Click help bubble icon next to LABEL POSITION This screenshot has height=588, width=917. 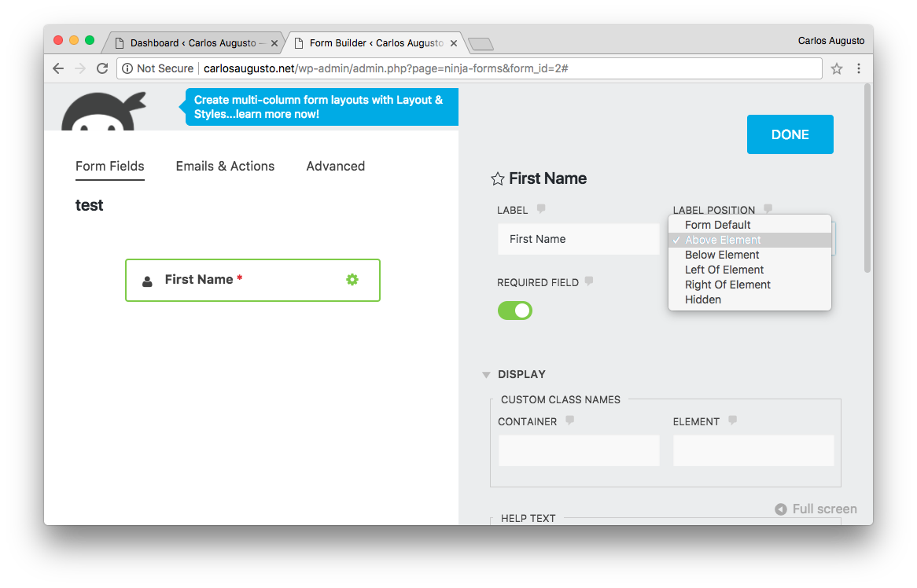(768, 209)
